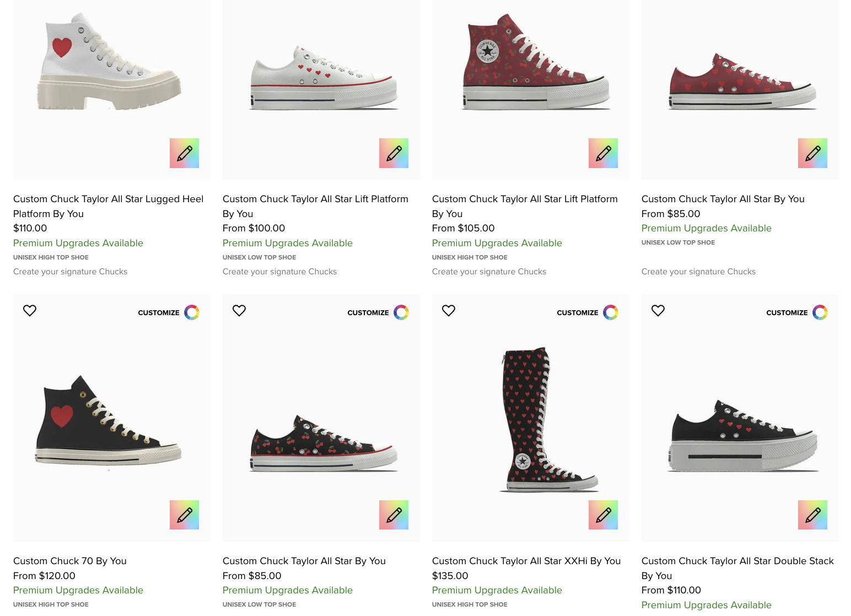The image size is (851, 616).
Task: Click pencil edit icon on black Chuck 70 shoe
Action: [x=184, y=515]
